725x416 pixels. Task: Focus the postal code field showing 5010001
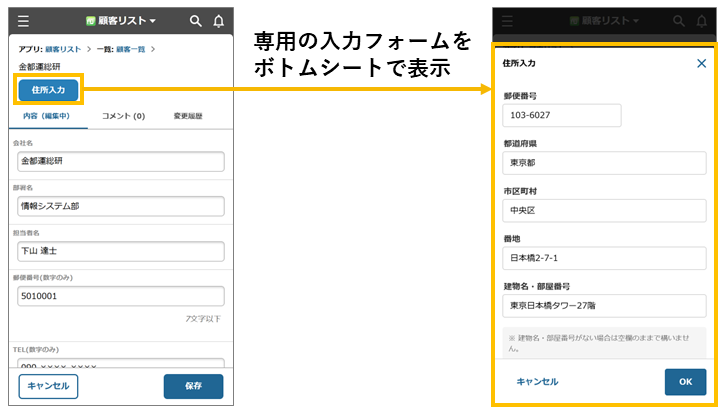[x=121, y=296]
